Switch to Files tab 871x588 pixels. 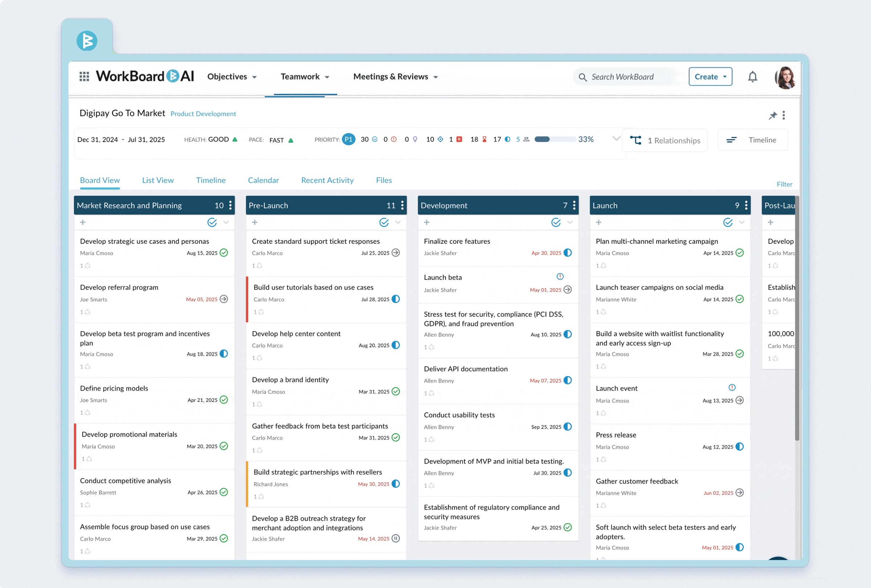(x=384, y=180)
